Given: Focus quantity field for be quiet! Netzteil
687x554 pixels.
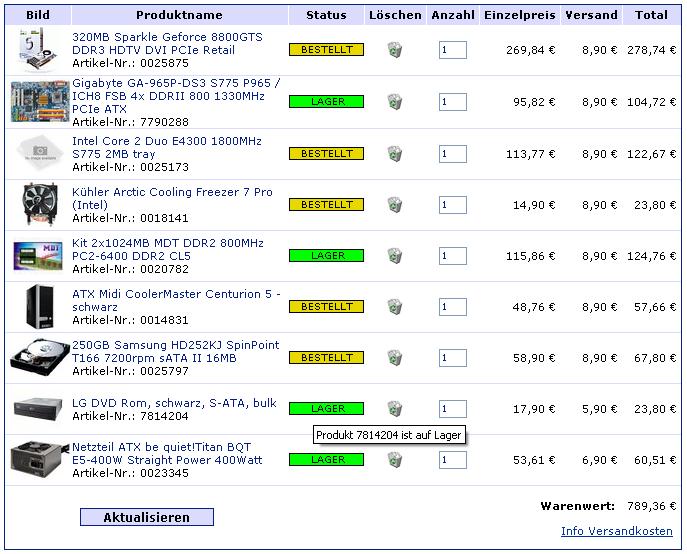Looking at the screenshot, I should point(453,460).
